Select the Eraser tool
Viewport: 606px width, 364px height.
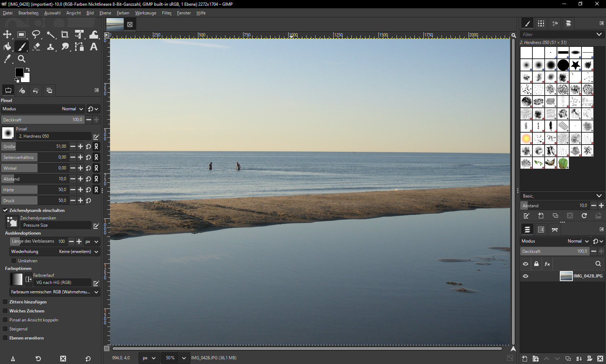[x=36, y=47]
